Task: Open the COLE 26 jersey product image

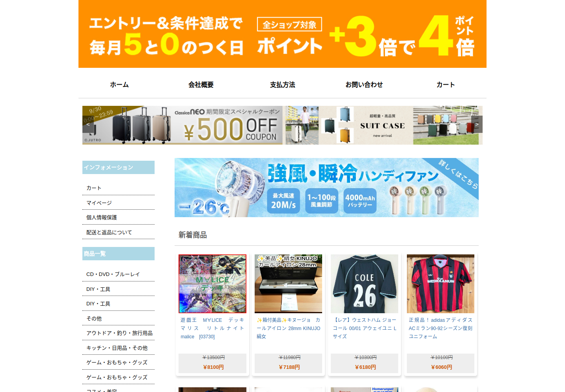Action: tap(365, 284)
